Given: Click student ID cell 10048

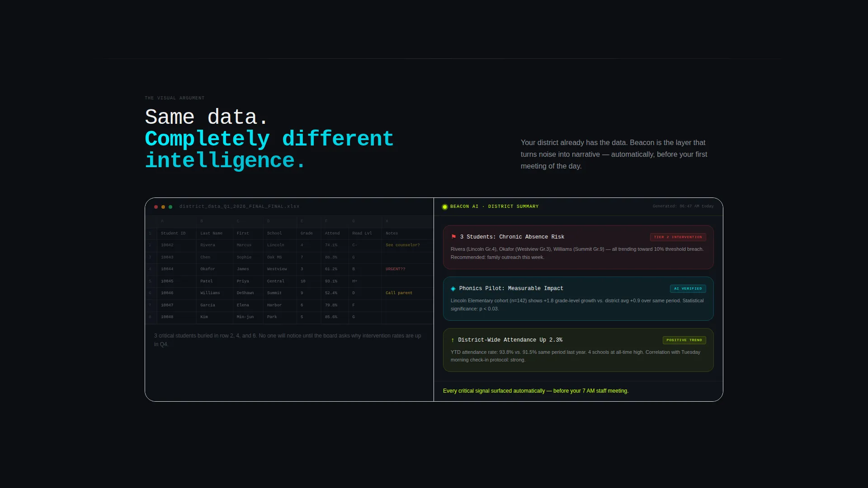Looking at the screenshot, I should click(177, 317).
